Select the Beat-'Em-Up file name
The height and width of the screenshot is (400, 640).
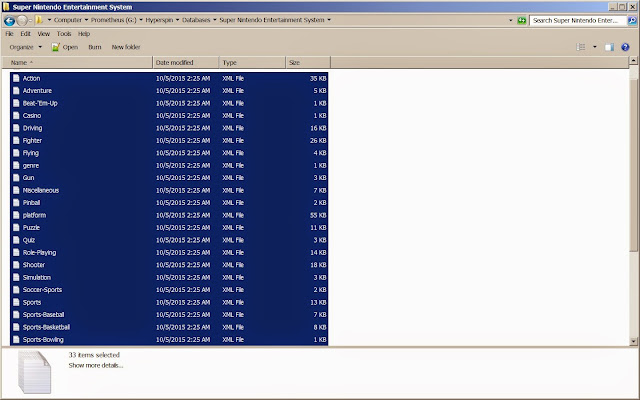pos(40,103)
